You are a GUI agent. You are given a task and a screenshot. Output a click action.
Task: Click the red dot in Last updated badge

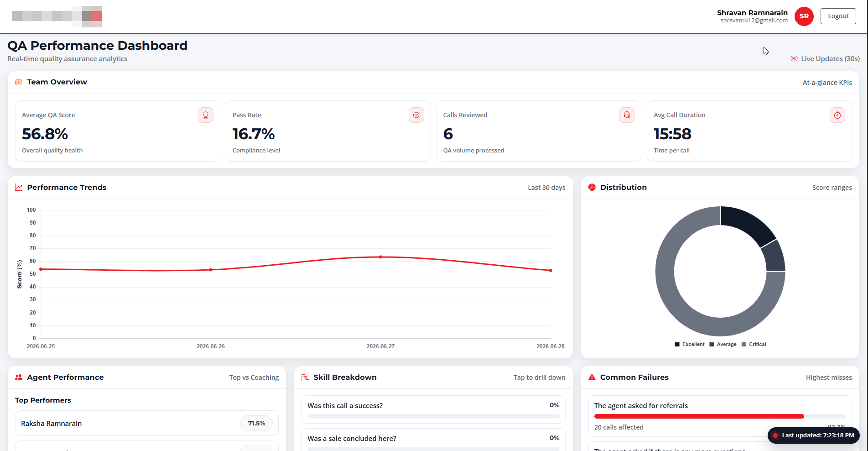775,435
